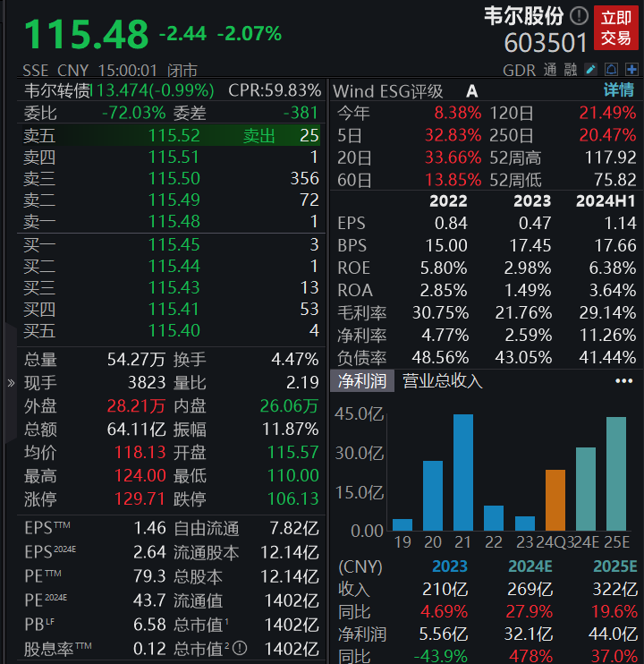Click the 融 tag
This screenshot has height=664, width=644.
coord(571,70)
